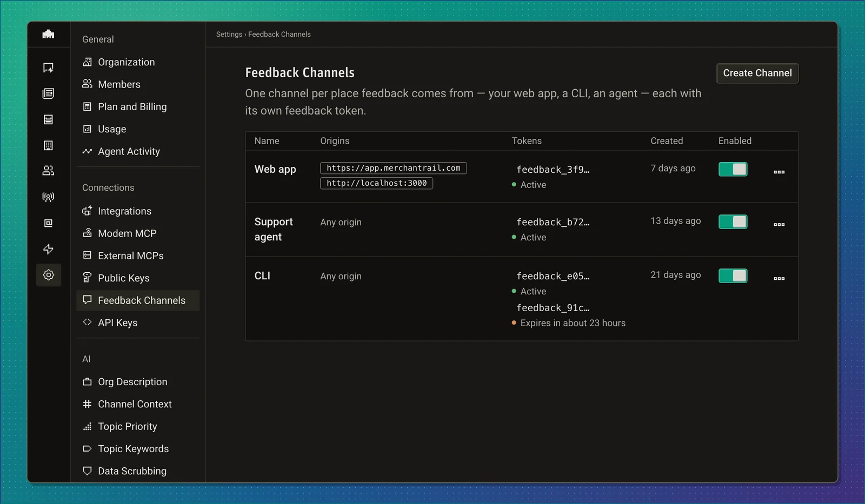Click 'Any origin' in the Support agent row
Viewport: 865px width, 504px height.
pyautogui.click(x=341, y=222)
